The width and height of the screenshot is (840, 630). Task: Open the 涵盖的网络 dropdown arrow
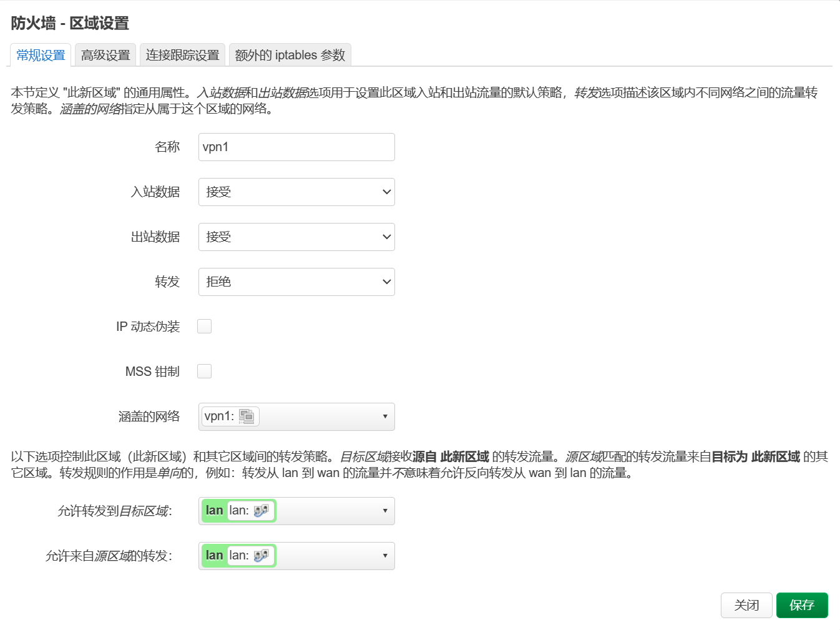(x=385, y=416)
